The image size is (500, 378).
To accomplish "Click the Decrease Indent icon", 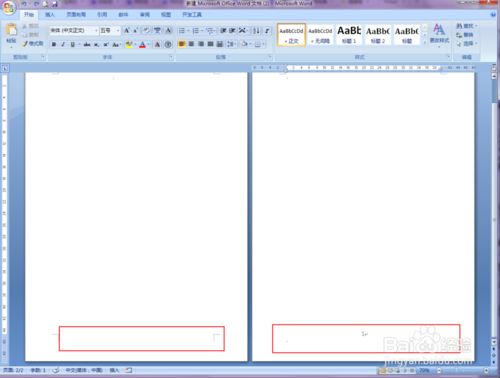I will tap(223, 31).
